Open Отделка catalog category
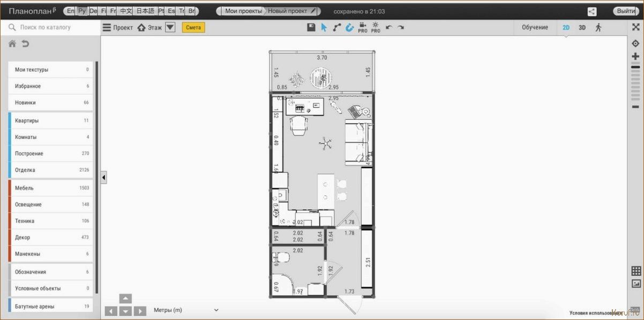644x320 pixels. (x=51, y=170)
